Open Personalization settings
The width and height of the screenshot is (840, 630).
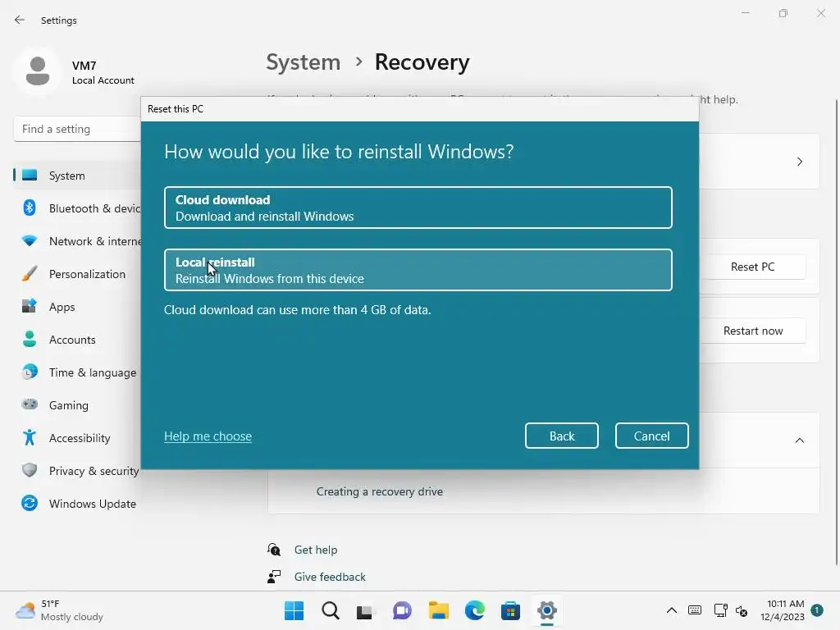click(78, 274)
